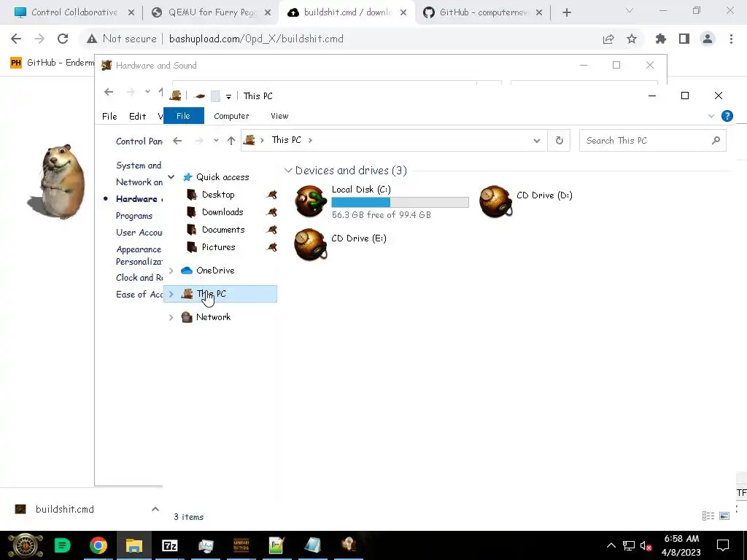This screenshot has width=747, height=560.
Task: Open Edit menu in Hardware and Sound window
Action: click(137, 116)
